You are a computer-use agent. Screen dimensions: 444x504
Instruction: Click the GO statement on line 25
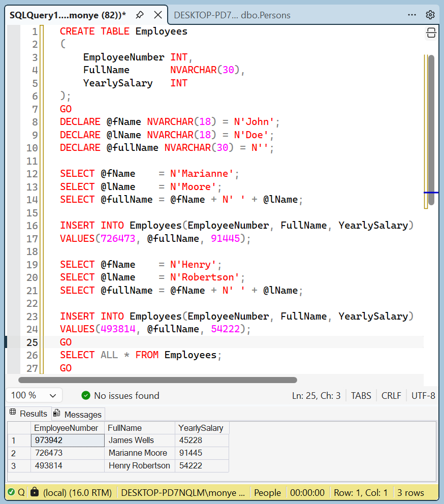tap(66, 342)
